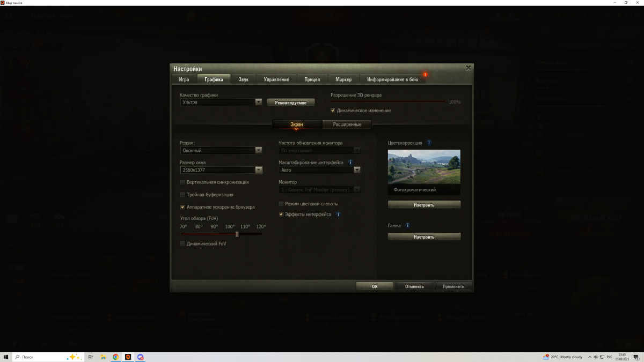644x362 pixels.
Task: Click the Windows Task View icon
Action: [90, 357]
